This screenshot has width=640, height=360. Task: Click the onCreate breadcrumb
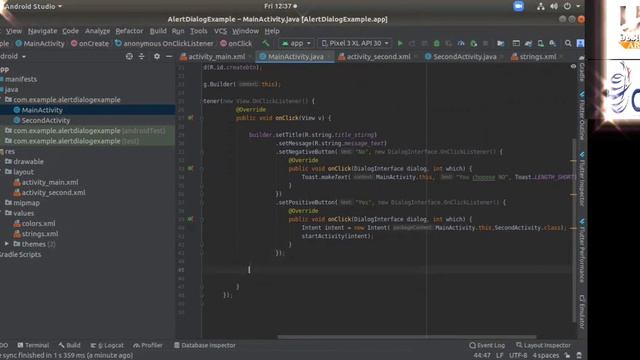click(90, 43)
